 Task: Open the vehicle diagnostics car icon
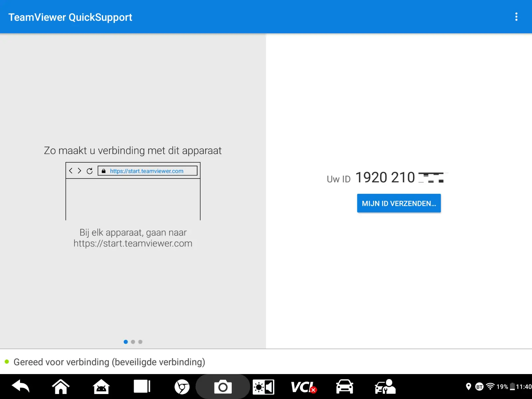[344, 387]
